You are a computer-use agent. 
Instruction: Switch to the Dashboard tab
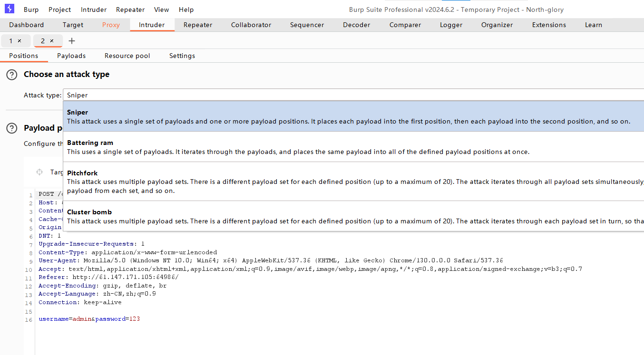click(27, 25)
